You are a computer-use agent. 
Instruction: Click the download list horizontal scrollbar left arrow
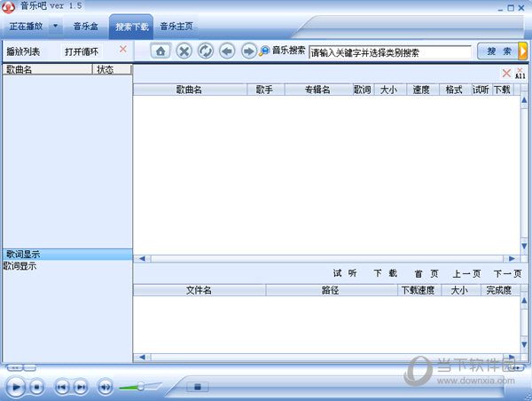[142, 357]
